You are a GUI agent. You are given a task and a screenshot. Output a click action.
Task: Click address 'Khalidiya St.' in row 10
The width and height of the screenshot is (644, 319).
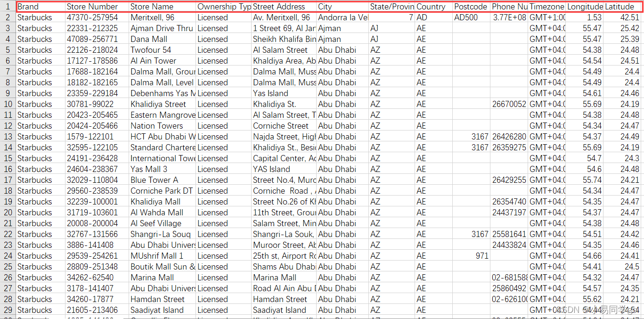(x=284, y=104)
